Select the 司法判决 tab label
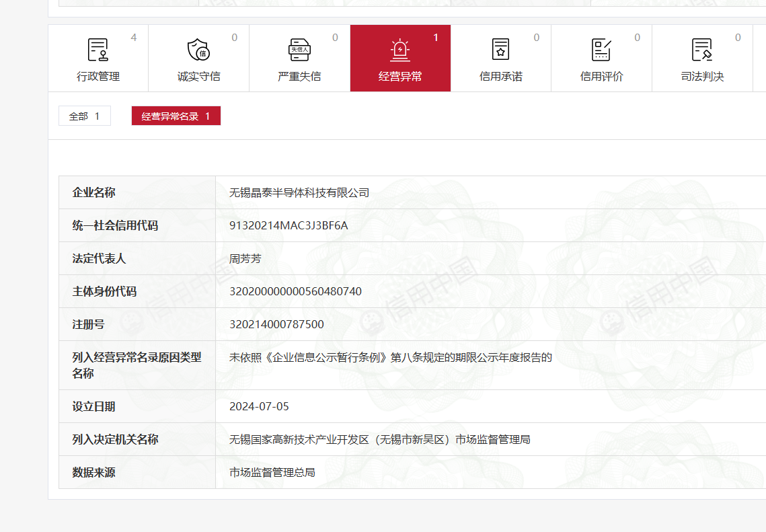Viewport: 766px width, 532px height. (702, 77)
